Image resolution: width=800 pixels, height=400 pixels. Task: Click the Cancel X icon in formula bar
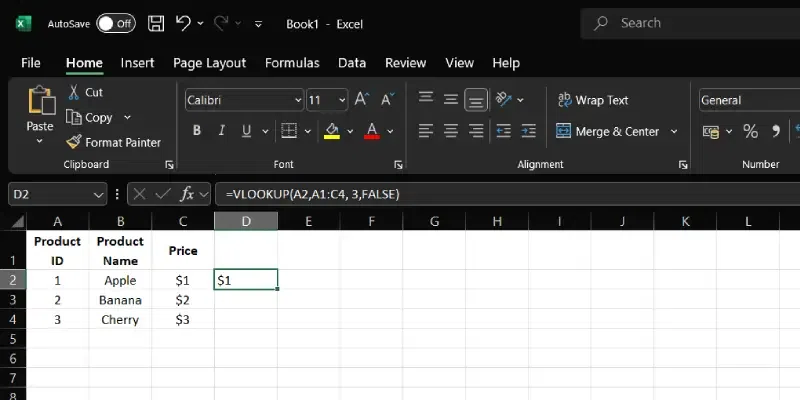coord(139,194)
